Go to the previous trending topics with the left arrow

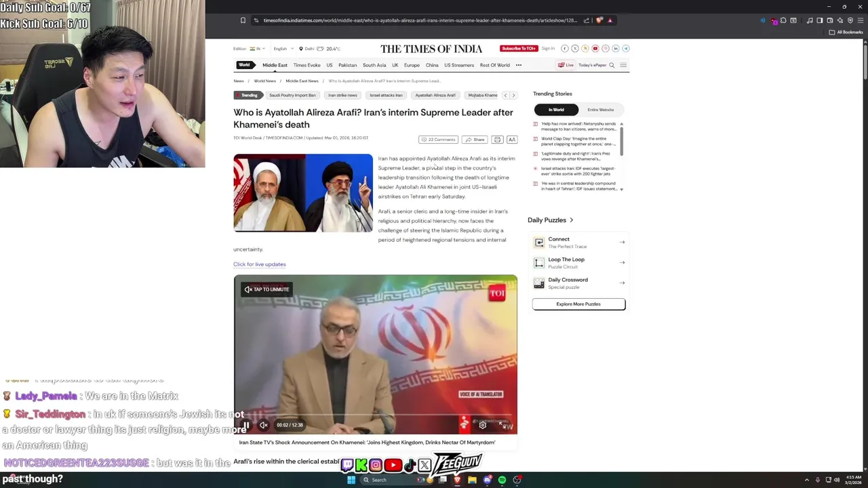click(505, 96)
